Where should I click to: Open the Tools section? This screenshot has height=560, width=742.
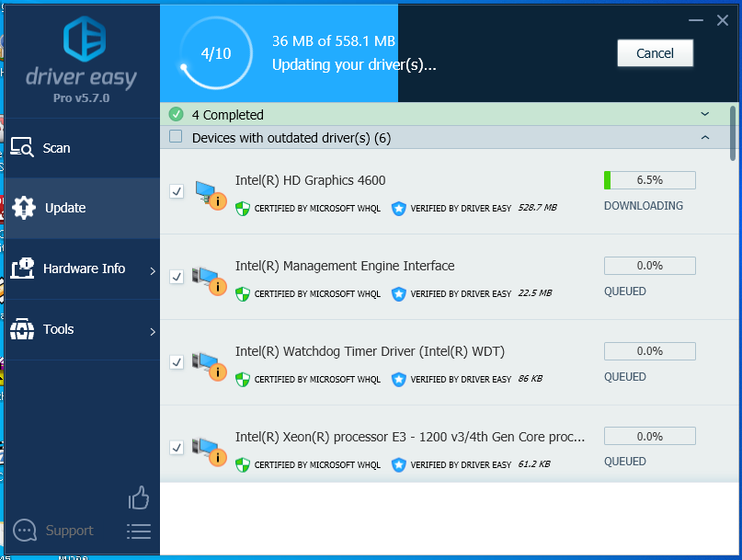click(83, 329)
